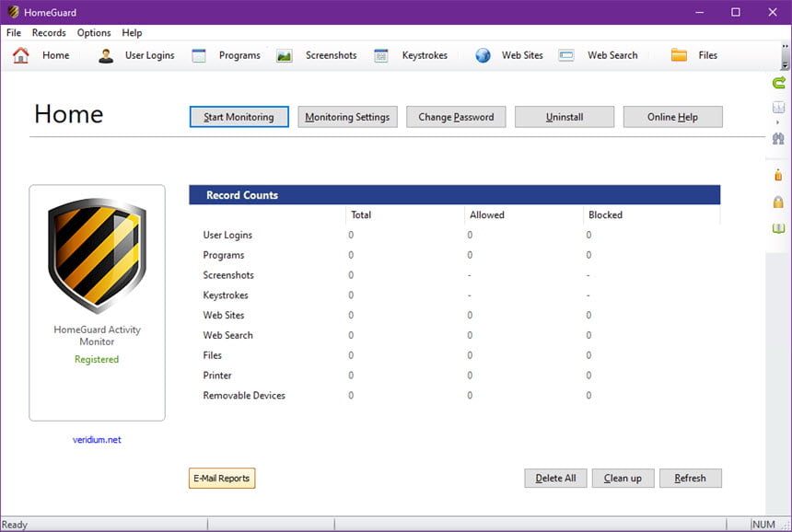Open the Records menu

pyautogui.click(x=49, y=33)
